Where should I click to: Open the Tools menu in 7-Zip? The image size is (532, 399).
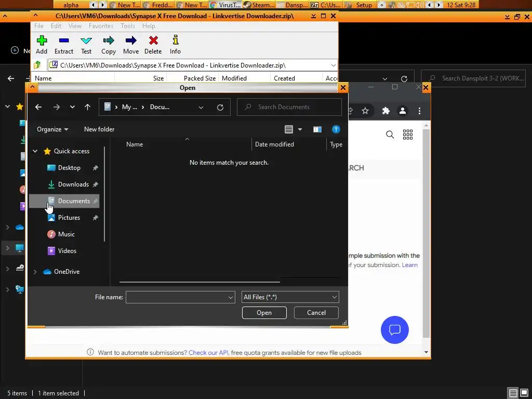pos(128,26)
